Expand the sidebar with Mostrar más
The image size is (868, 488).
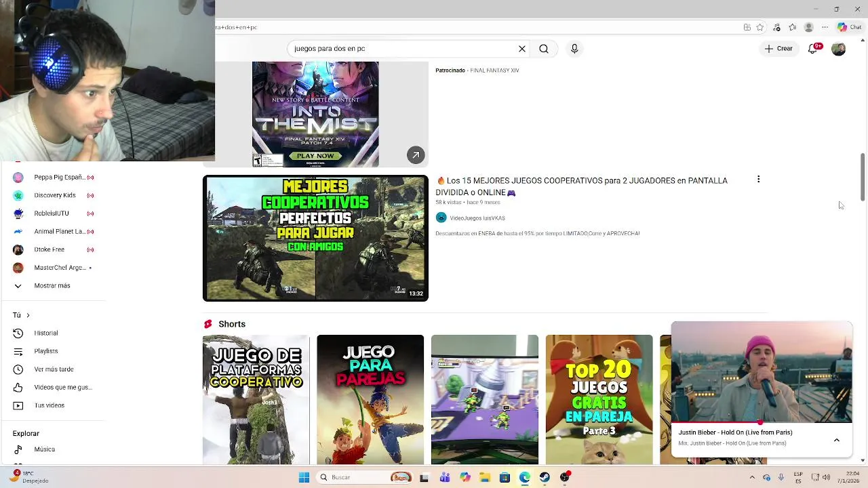(x=53, y=285)
